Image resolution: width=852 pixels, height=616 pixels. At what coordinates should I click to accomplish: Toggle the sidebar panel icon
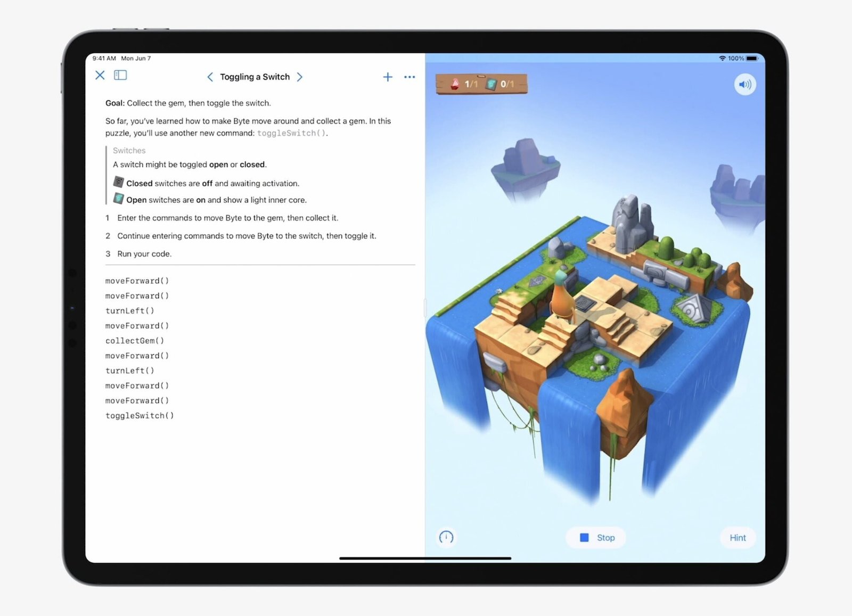click(120, 76)
